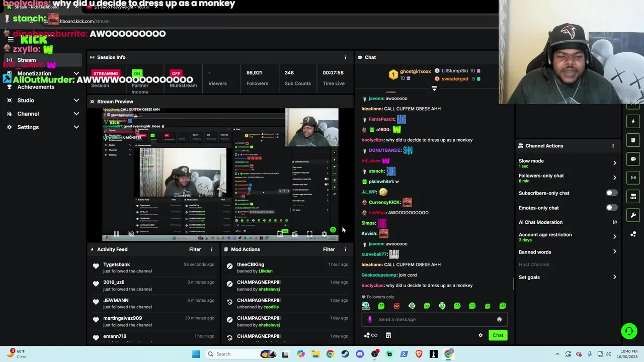Open the lightning bolt quick actions widget
Screen dimensions: 644x362
[x=633, y=121]
